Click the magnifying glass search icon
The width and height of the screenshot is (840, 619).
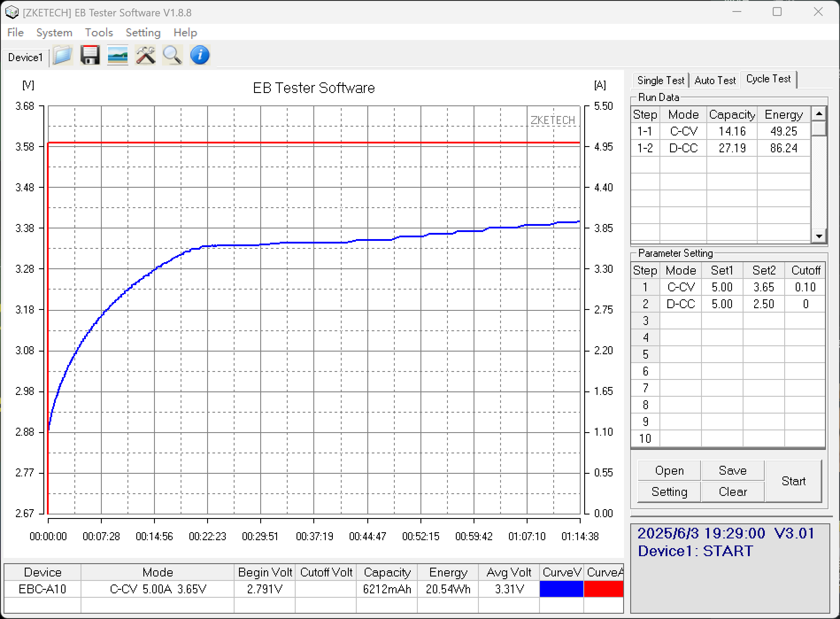coord(172,56)
